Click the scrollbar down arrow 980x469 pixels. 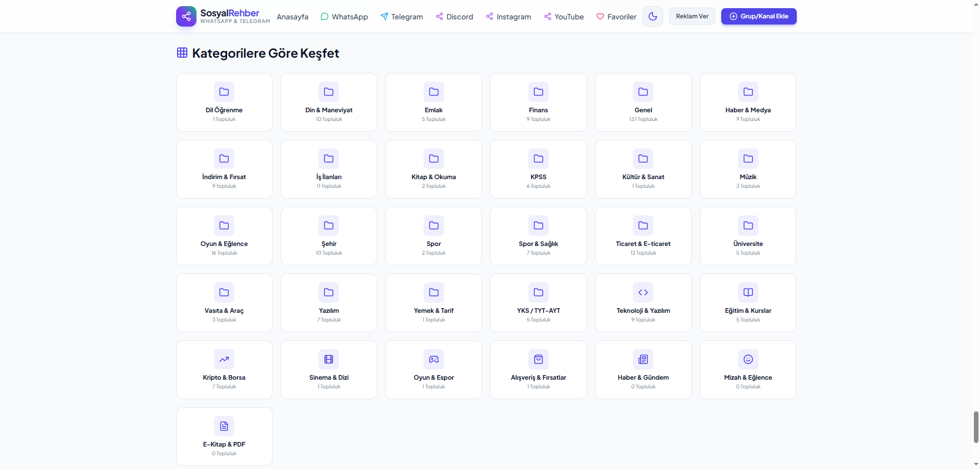click(976, 464)
